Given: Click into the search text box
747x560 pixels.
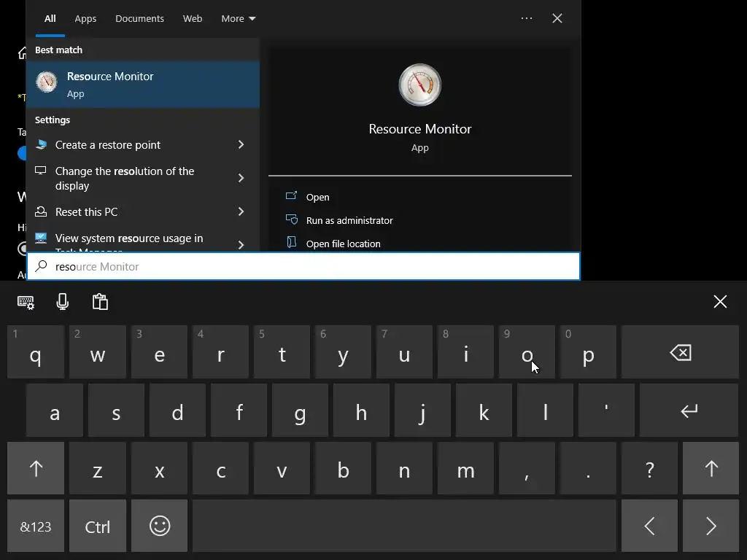Looking at the screenshot, I should (x=303, y=266).
